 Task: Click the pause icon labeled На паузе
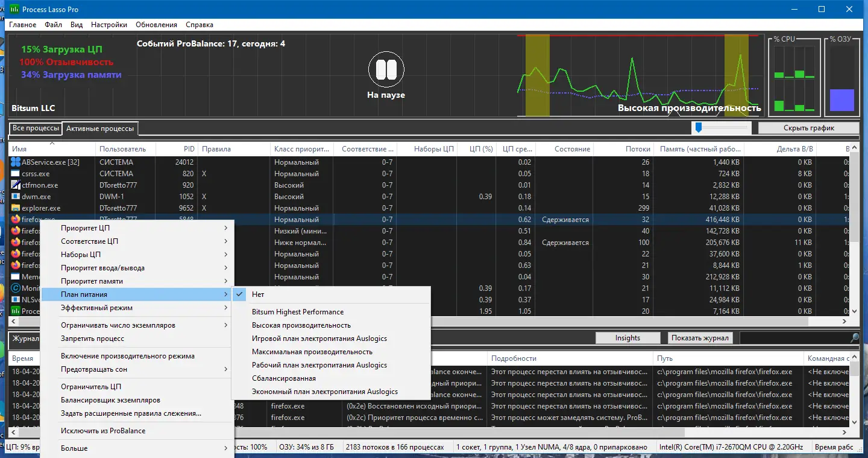[x=385, y=70]
